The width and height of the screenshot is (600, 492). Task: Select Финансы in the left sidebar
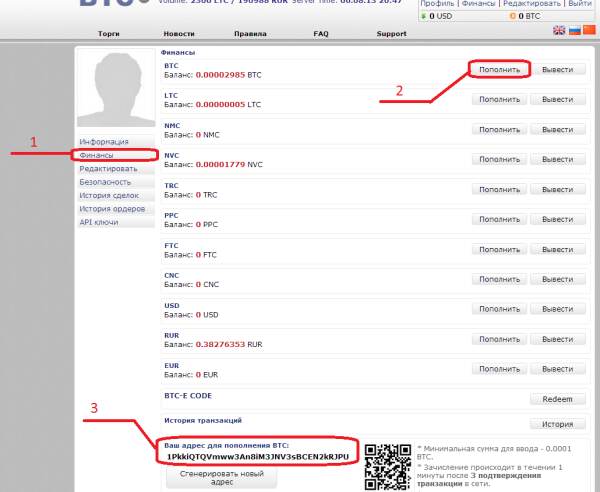pyautogui.click(x=97, y=156)
